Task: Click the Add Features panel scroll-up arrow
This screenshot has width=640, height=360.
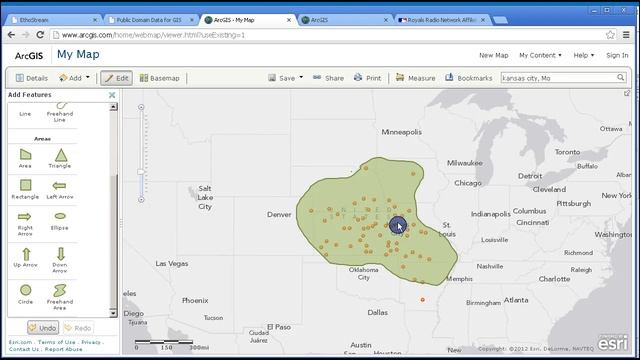Action: [113, 107]
